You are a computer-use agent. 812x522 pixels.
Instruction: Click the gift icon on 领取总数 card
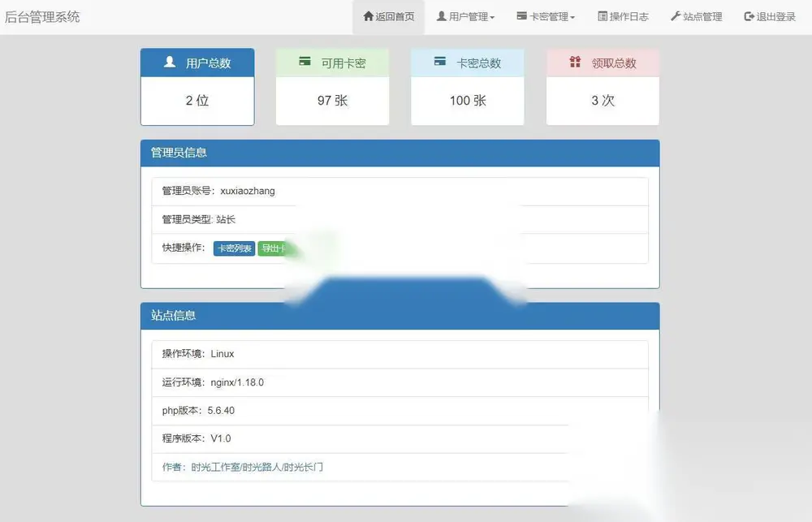point(576,62)
